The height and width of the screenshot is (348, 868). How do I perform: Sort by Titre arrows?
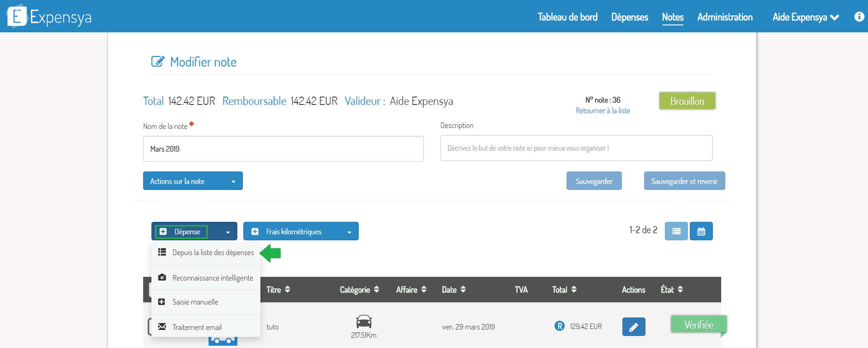[x=288, y=289]
